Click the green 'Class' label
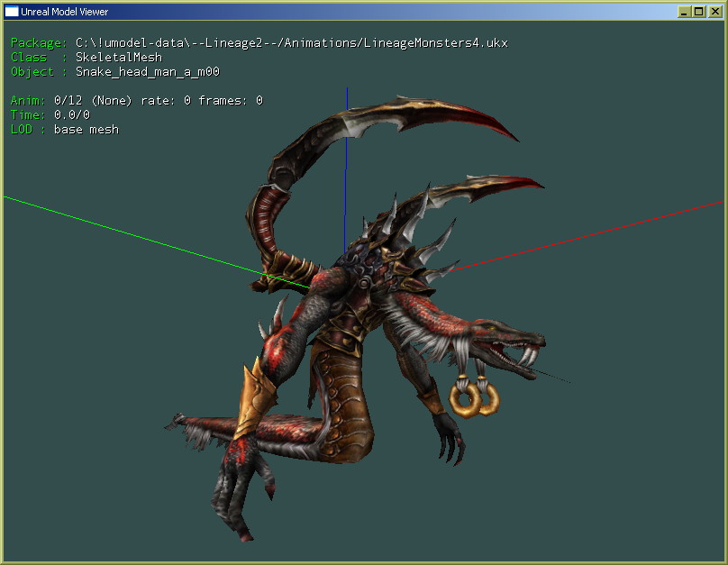This screenshot has width=728, height=565. 29,57
